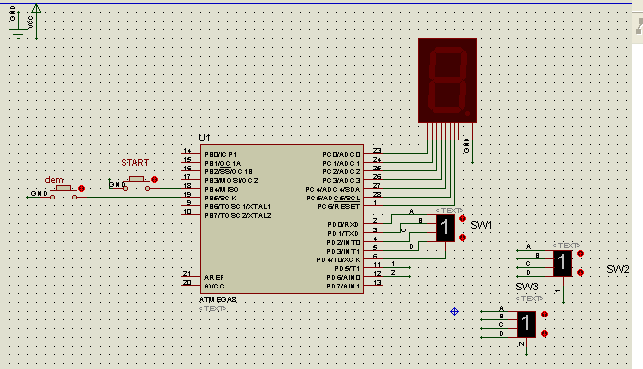Click the dem push button actuator dot
The image size is (643, 369).
point(81,189)
